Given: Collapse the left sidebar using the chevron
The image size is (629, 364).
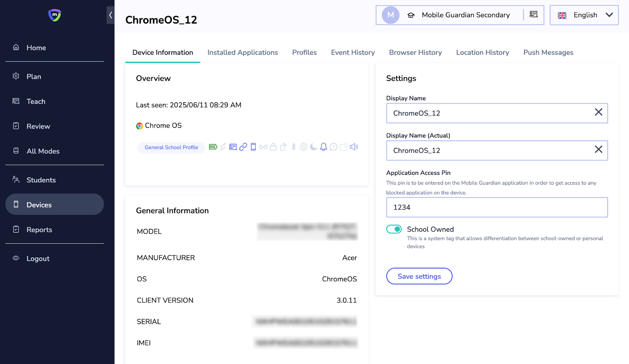Looking at the screenshot, I should point(110,15).
